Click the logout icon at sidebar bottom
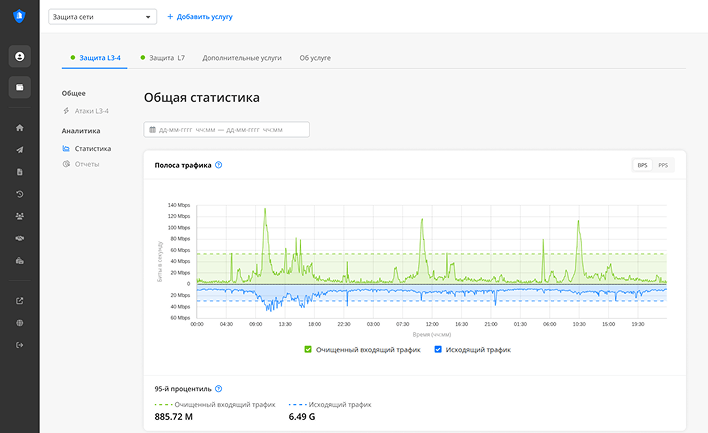The height and width of the screenshot is (433, 708). (20, 345)
